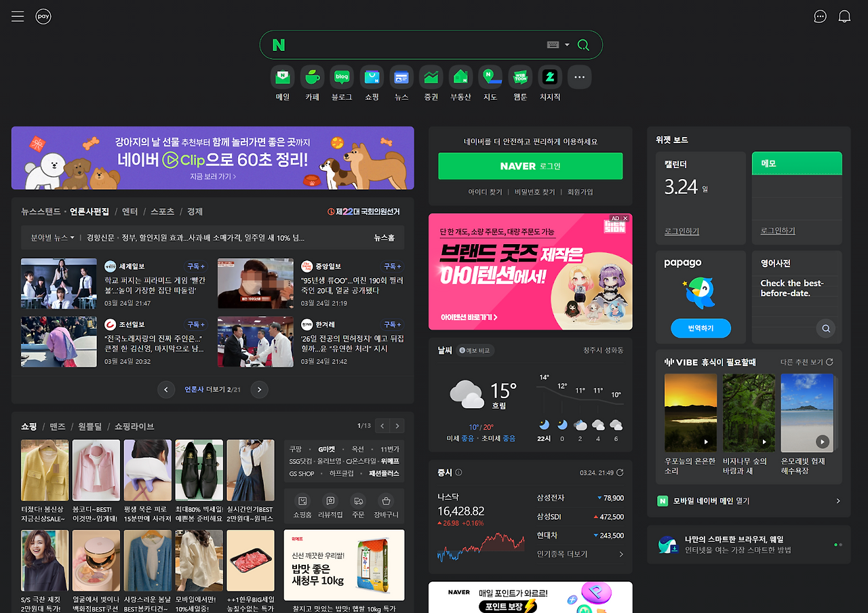868x613 pixels.
Task: Open the 제22대 국회의원선거 link
Action: pos(364,212)
